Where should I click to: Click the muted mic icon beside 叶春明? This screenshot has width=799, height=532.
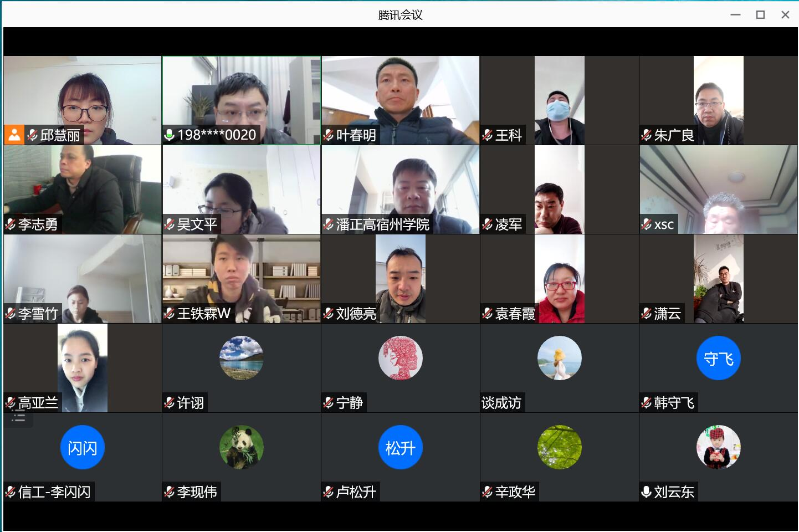pyautogui.click(x=329, y=135)
